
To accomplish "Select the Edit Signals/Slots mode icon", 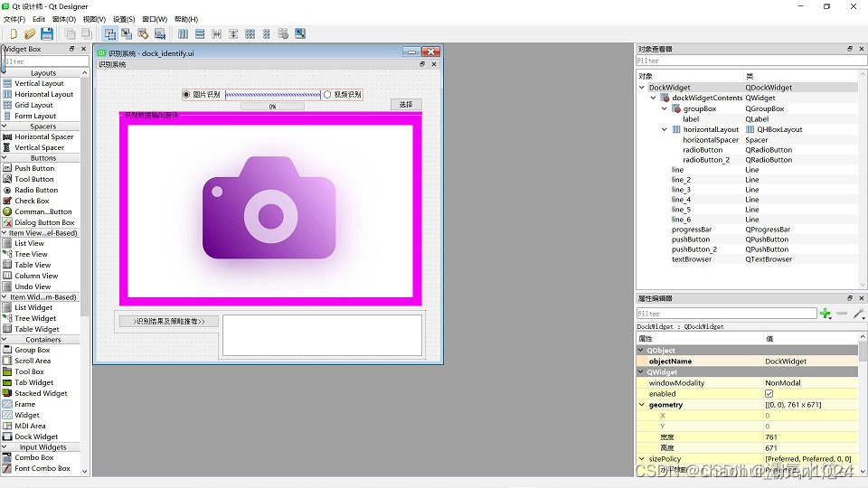I will (127, 33).
